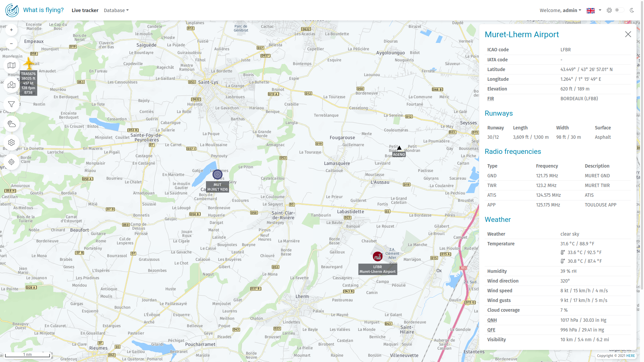Open the aircraft filter funnel icon

(x=11, y=104)
